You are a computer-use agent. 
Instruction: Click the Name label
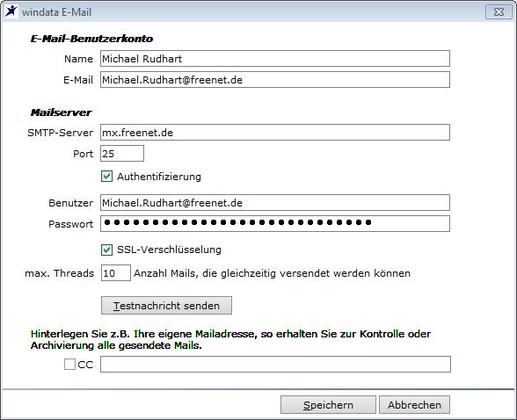[79, 59]
